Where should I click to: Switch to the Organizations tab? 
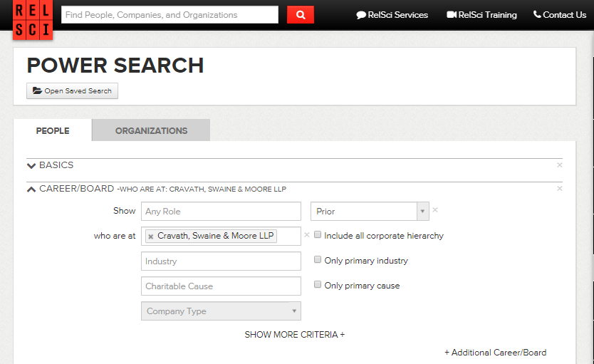pyautogui.click(x=151, y=130)
